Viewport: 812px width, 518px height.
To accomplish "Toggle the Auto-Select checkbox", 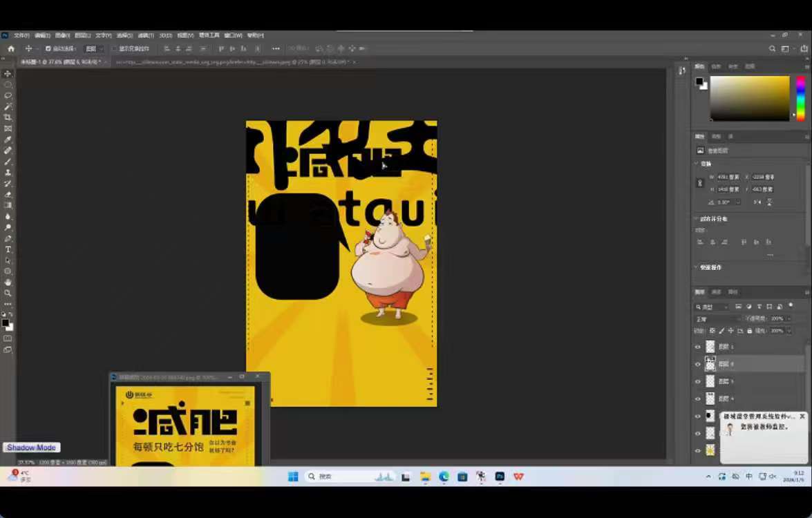I will [x=48, y=49].
